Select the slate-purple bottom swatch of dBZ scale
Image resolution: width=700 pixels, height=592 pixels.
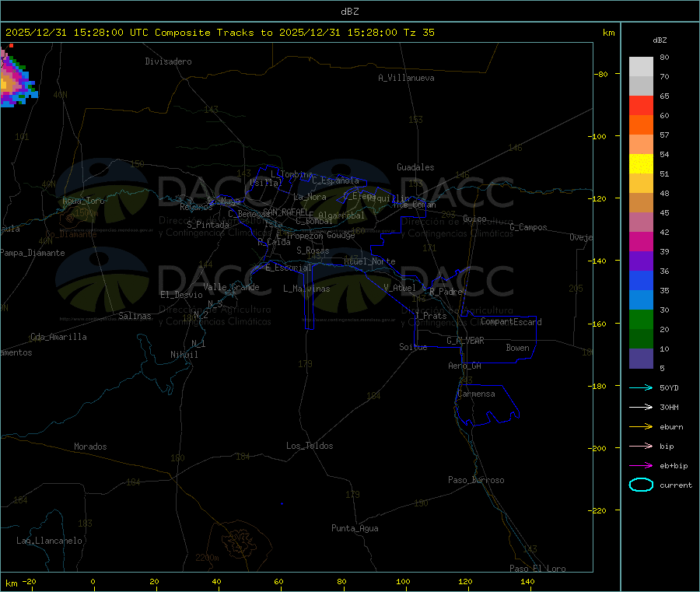tap(641, 359)
